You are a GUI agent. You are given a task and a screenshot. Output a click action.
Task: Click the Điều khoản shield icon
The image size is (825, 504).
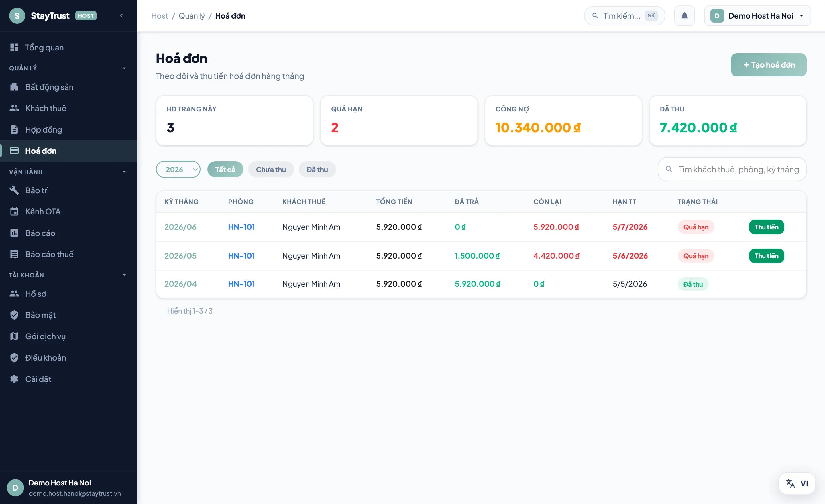pyautogui.click(x=14, y=357)
